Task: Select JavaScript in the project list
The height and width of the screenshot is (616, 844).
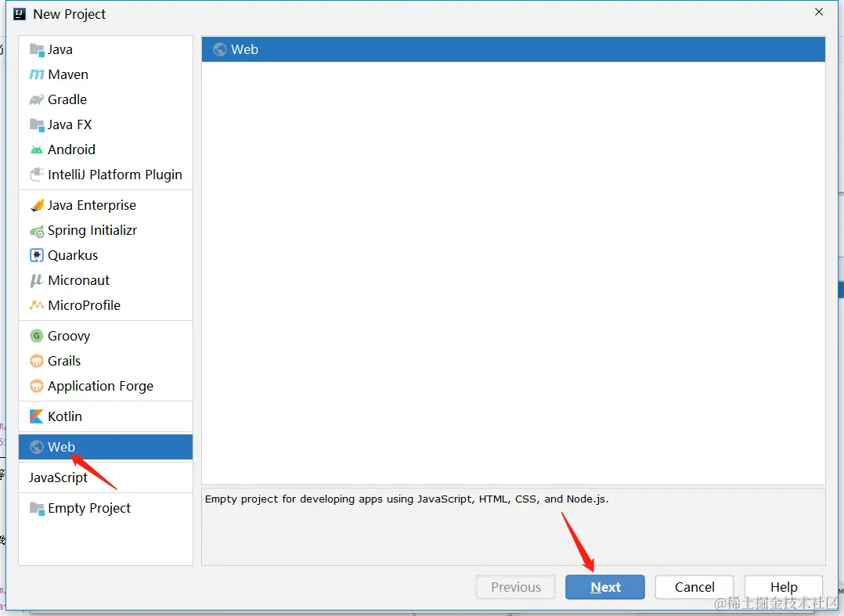Action: pos(58,477)
